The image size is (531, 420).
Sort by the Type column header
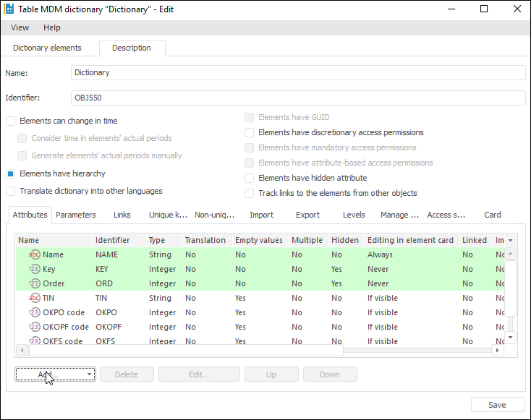(164, 240)
